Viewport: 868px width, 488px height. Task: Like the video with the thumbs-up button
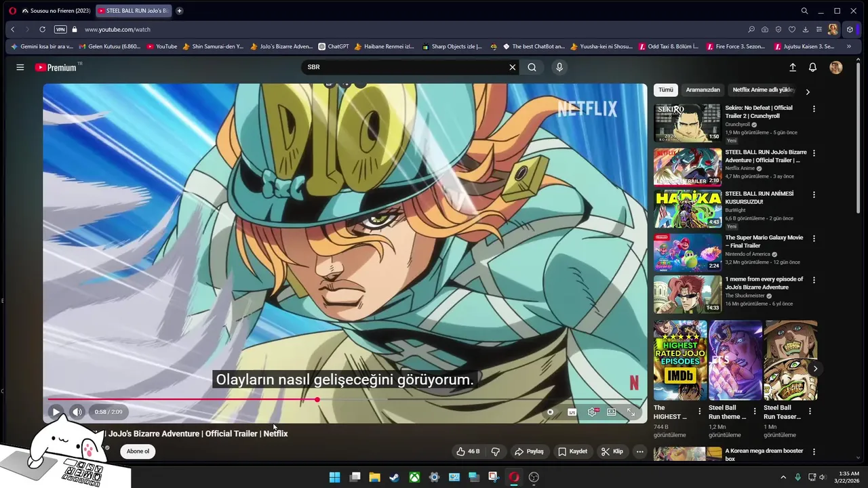click(468, 451)
